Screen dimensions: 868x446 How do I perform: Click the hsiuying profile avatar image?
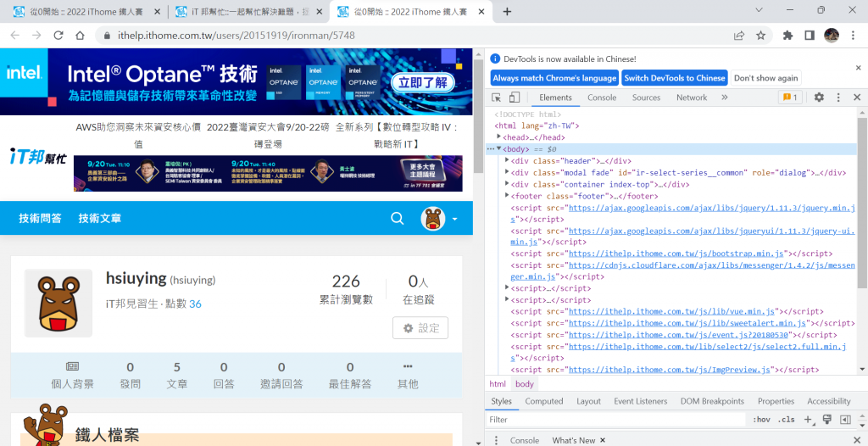58,303
